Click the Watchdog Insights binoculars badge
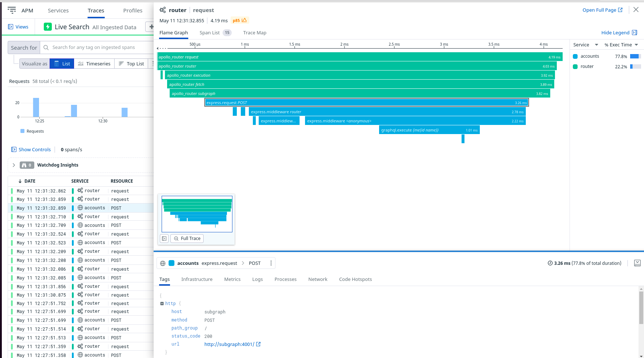644x358 pixels. tap(27, 165)
